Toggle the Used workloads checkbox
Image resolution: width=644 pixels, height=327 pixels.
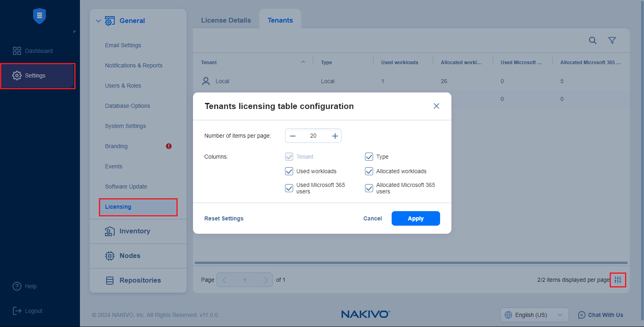(x=289, y=171)
